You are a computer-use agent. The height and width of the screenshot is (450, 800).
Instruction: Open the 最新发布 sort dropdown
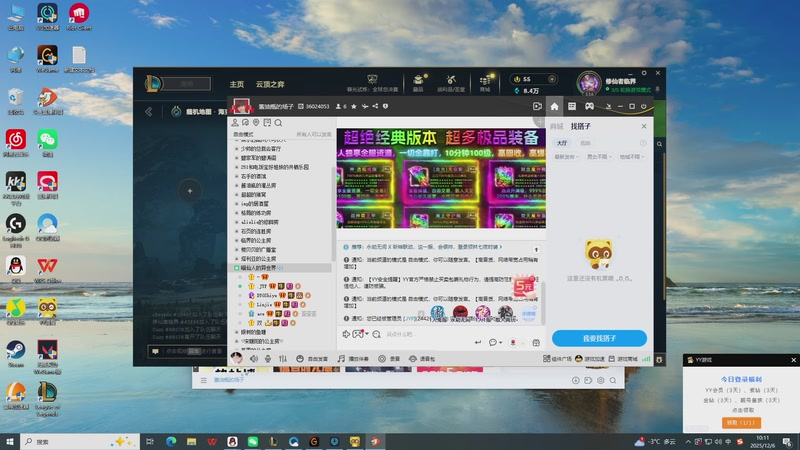[x=566, y=157]
